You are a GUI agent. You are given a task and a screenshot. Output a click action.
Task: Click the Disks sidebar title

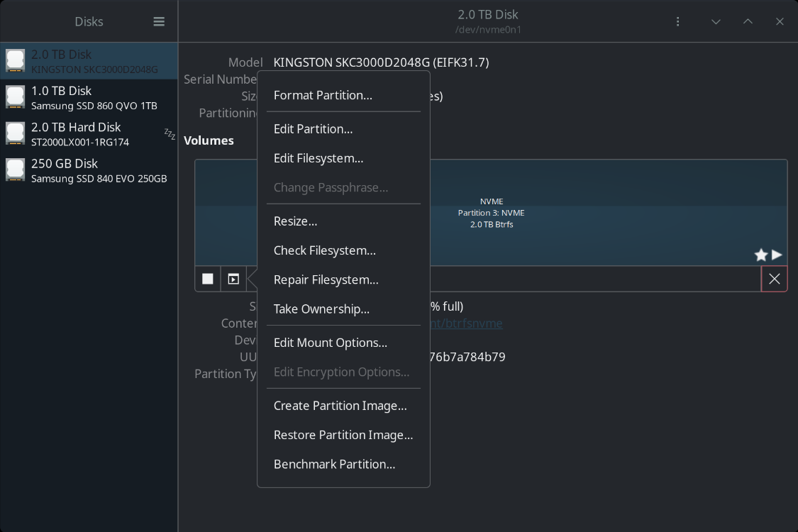[89, 21]
